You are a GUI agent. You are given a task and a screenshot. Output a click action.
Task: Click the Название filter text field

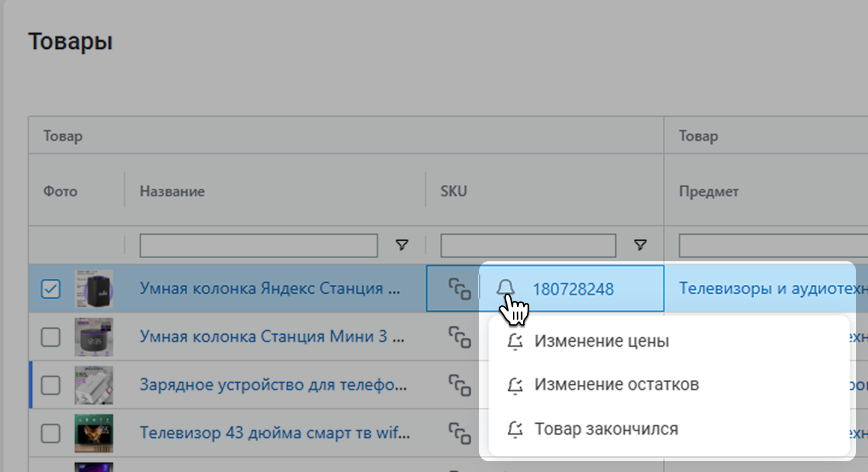click(x=258, y=246)
